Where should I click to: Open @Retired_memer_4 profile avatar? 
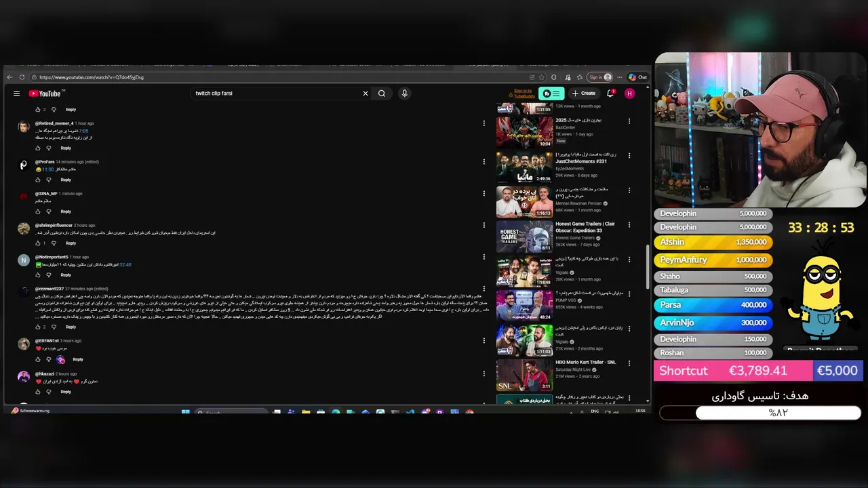coord(24,127)
